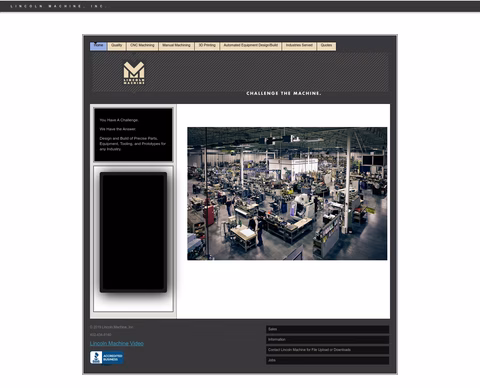The width and height of the screenshot is (480, 388).
Task: Select the Manual Machining tab
Action: tap(176, 46)
